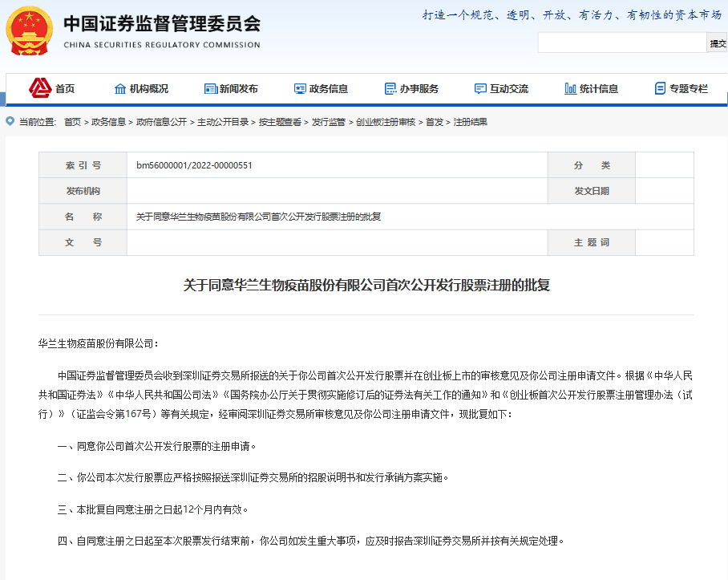
Task: Open 政务信息 via its globe icon
Action: (x=300, y=88)
